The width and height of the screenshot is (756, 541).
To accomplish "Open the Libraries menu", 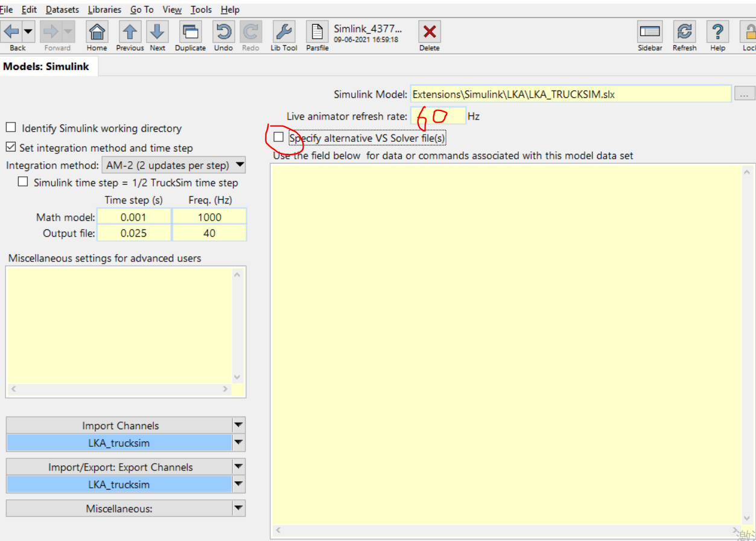I will click(104, 10).
